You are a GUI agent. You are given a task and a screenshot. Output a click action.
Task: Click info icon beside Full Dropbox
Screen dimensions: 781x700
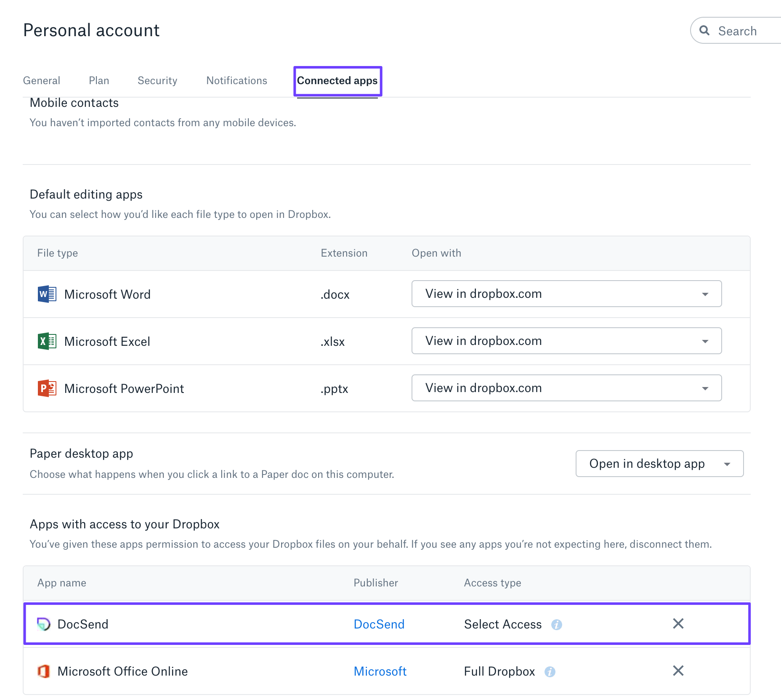pyautogui.click(x=550, y=672)
